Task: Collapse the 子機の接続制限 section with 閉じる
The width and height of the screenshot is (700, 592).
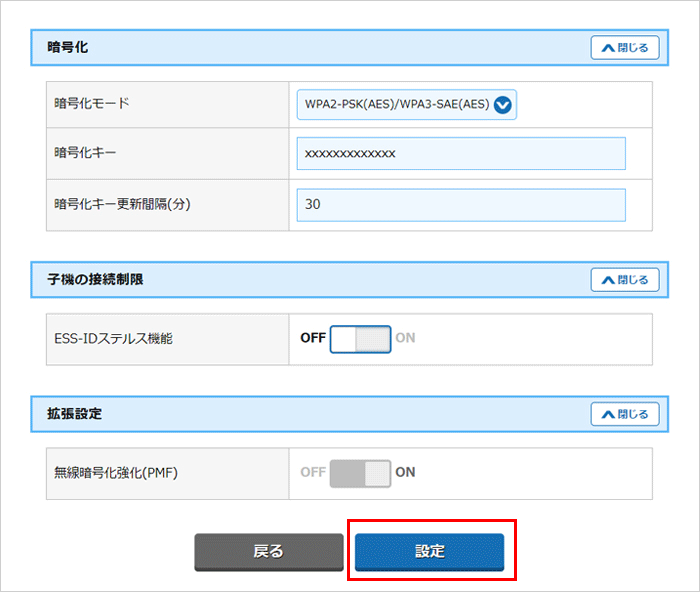Action: pyautogui.click(x=624, y=280)
